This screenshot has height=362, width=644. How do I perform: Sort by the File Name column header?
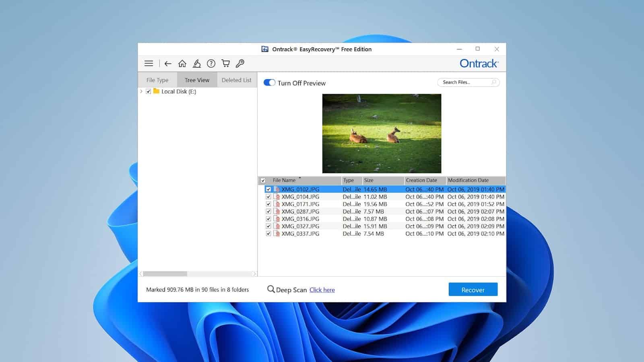[304, 180]
